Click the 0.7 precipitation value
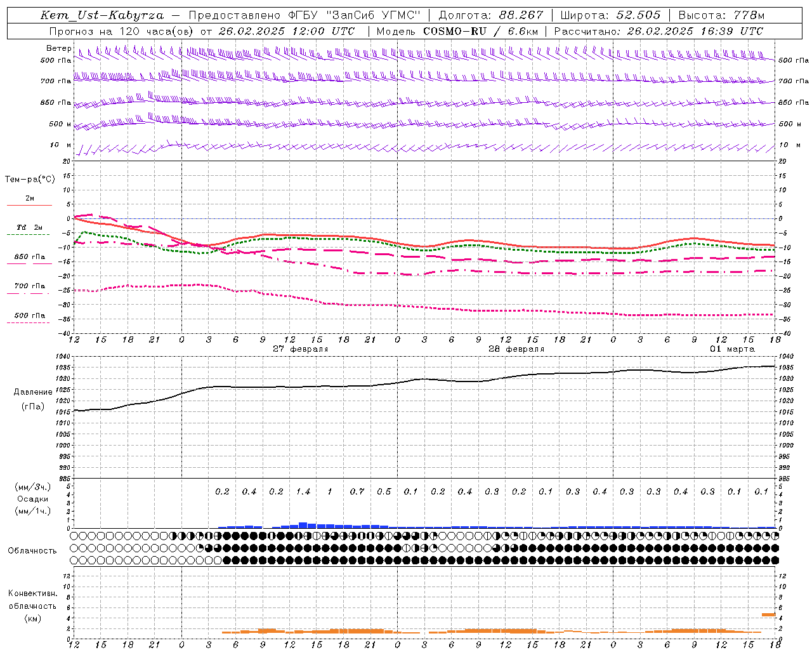 (357, 492)
